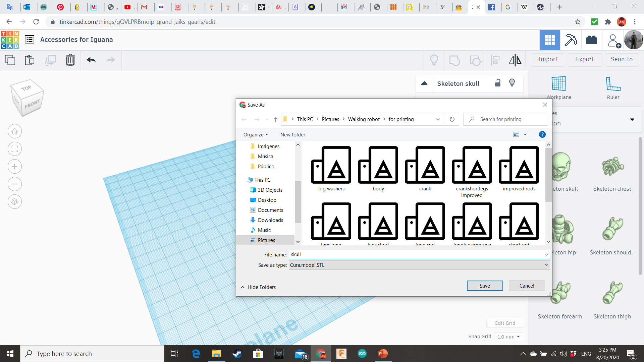Image resolution: width=644 pixels, height=362 pixels.
Task: Open the blocks mode pickaxe icon
Action: point(571,40)
